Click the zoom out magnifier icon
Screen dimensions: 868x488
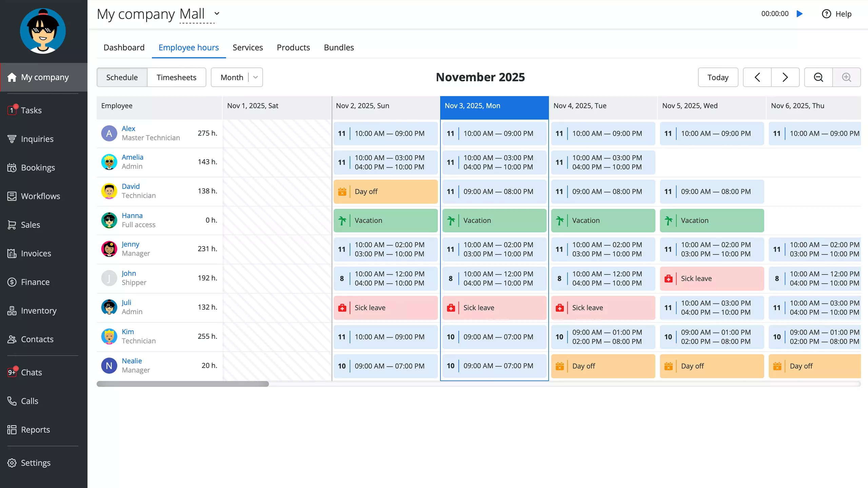point(818,77)
